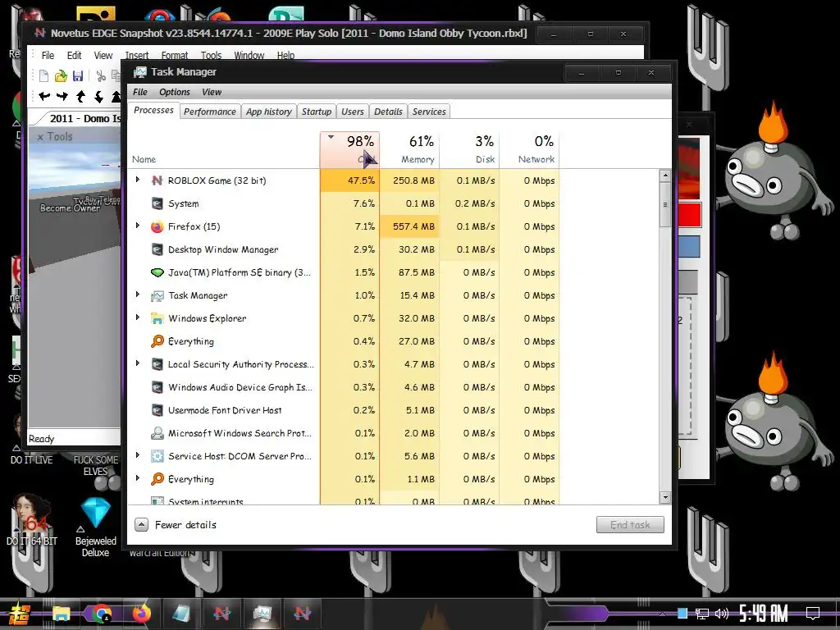Click the tilt down arrow icon in Novetus

click(x=98, y=97)
